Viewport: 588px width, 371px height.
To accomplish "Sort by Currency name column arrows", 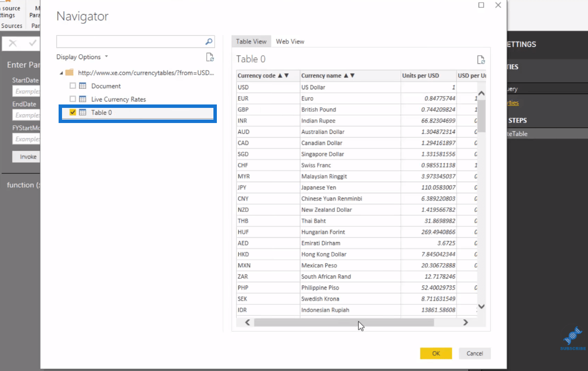I will (x=349, y=76).
